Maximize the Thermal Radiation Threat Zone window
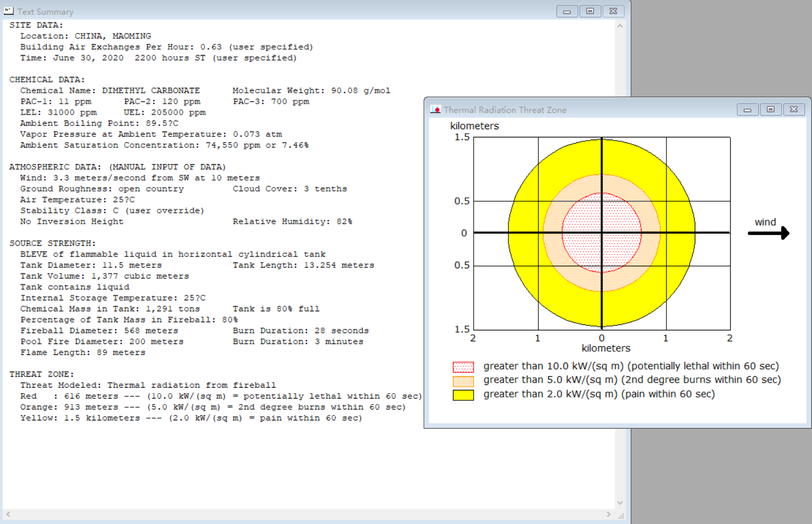Screen dimensions: 812x524 click(x=771, y=110)
